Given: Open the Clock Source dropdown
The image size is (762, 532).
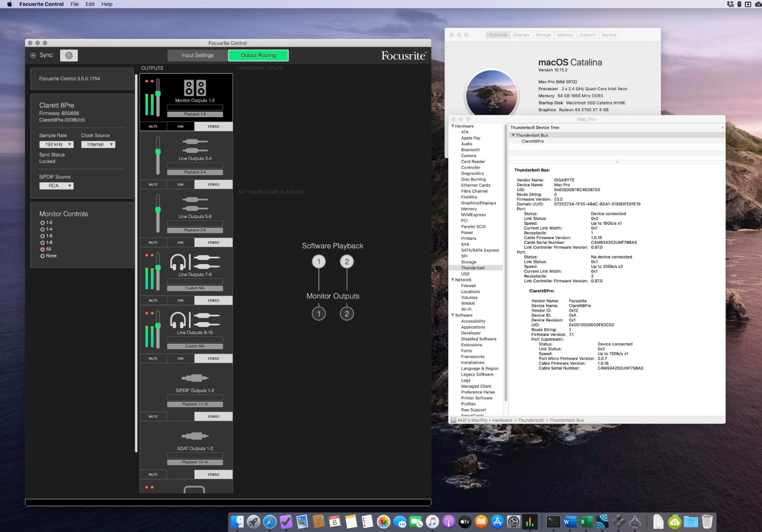Looking at the screenshot, I should coord(98,144).
